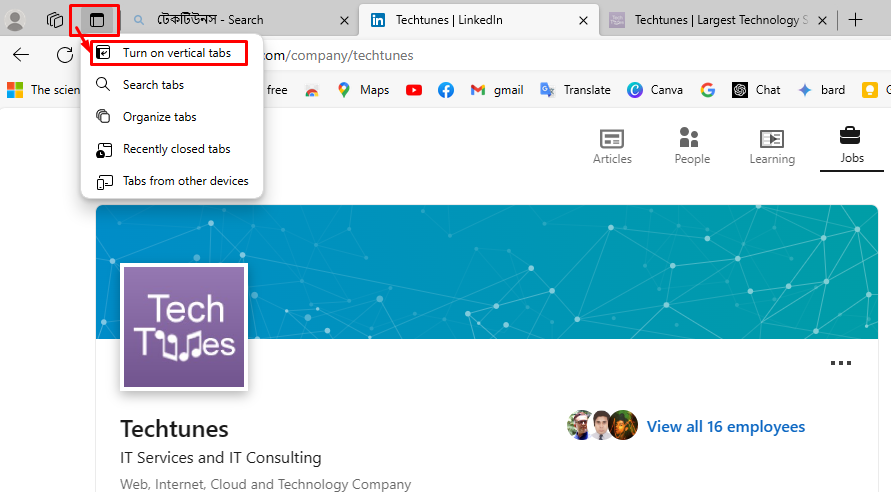Open the YouTube bookmark
The height and width of the screenshot is (492, 891).
pyautogui.click(x=414, y=90)
